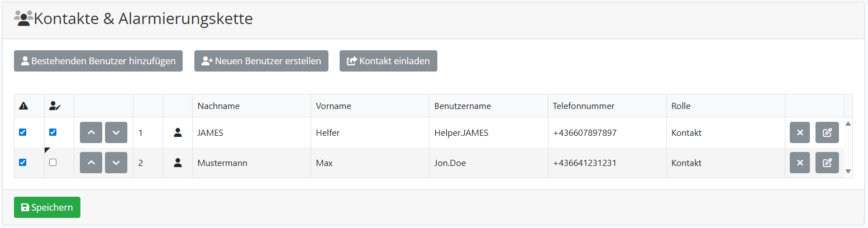Click the person icon in Mustermann row
This screenshot has width=868, height=228.
click(178, 163)
